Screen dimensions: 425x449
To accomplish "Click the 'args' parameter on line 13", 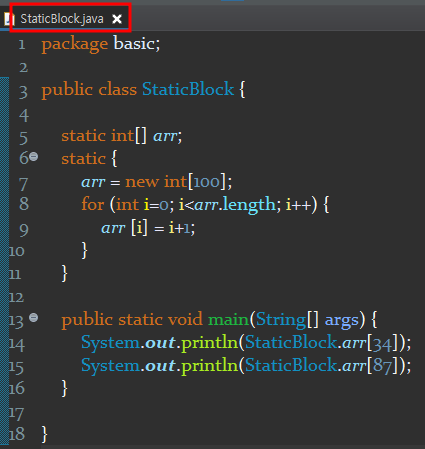I will pos(342,321).
